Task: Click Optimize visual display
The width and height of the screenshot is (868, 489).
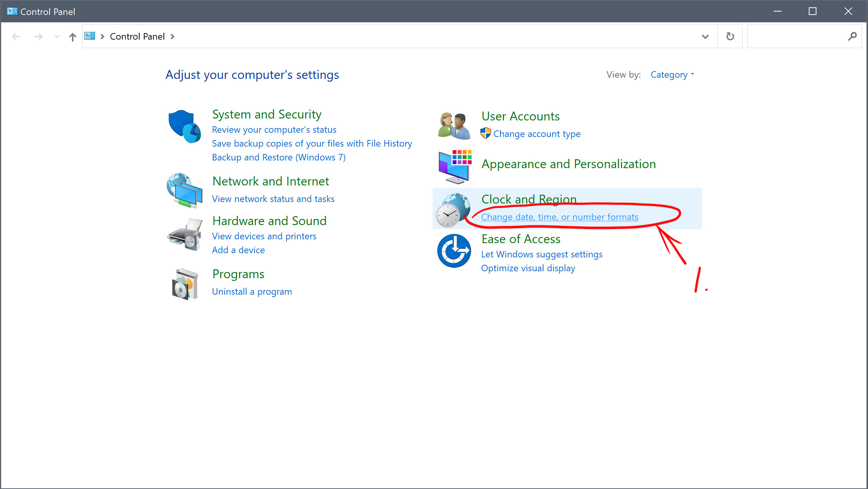Action: [528, 268]
